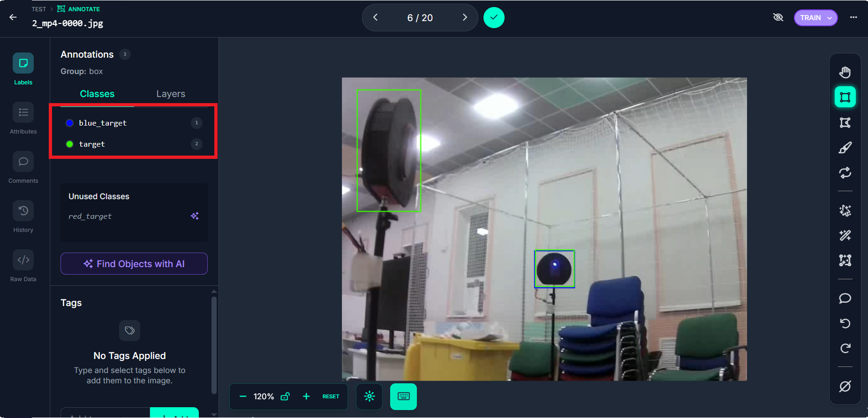Image resolution: width=868 pixels, height=418 pixels.
Task: Toggle the keyboard shortcuts button
Action: pos(403,396)
